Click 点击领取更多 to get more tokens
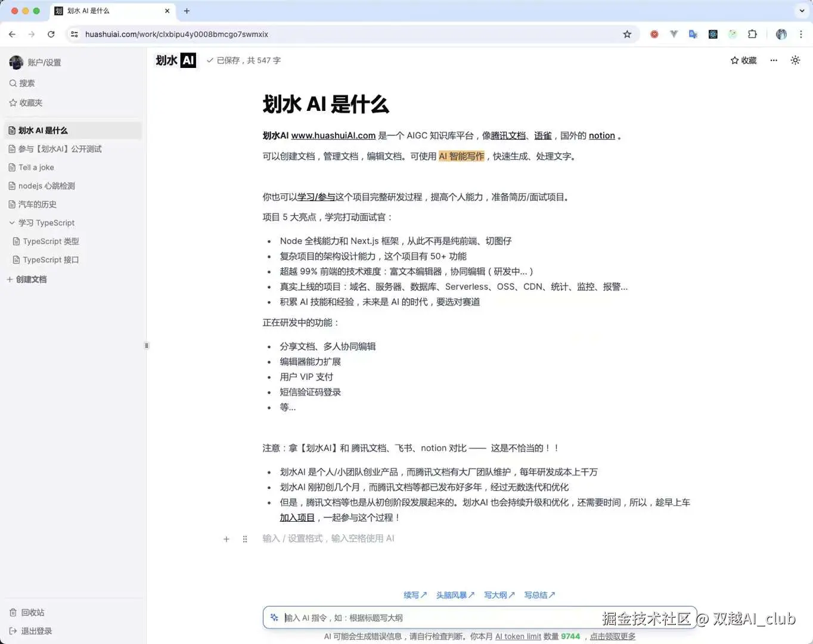Image resolution: width=813 pixels, height=644 pixels. click(613, 636)
